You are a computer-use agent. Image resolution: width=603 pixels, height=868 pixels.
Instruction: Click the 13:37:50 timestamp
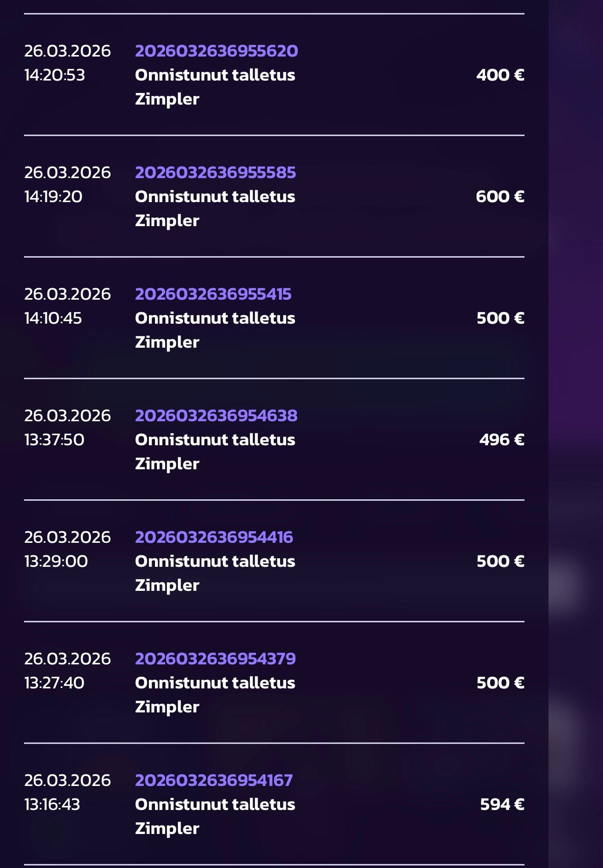click(x=54, y=440)
